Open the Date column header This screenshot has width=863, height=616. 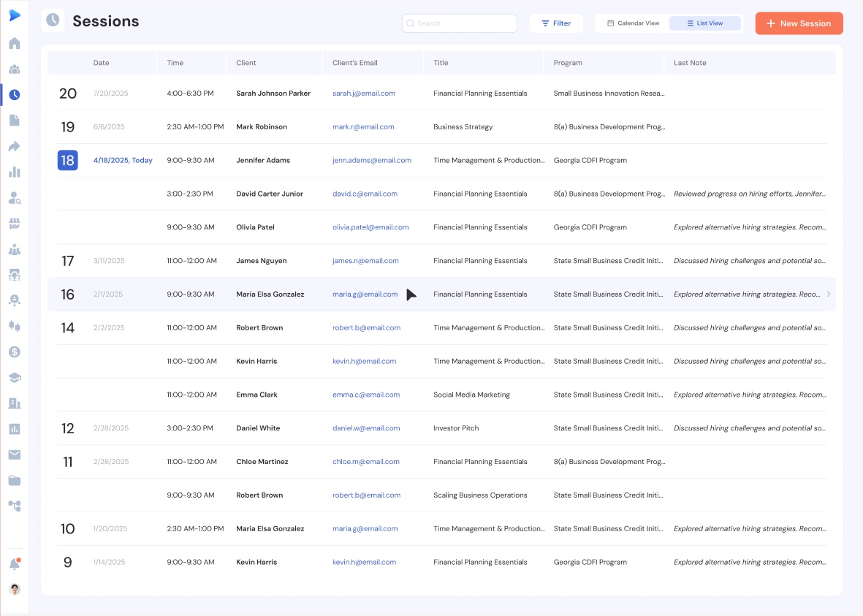click(101, 63)
